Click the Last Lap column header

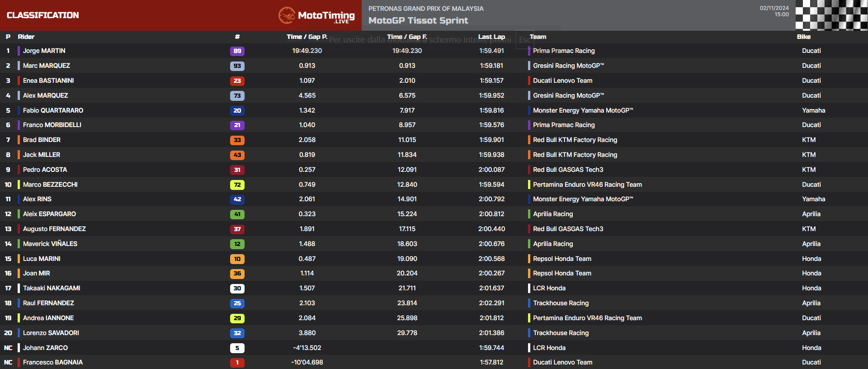(491, 37)
